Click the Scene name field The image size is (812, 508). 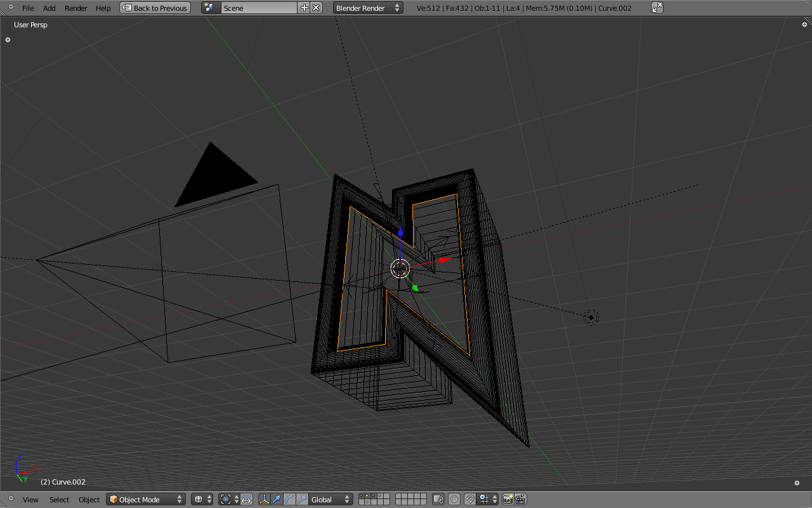pos(258,8)
